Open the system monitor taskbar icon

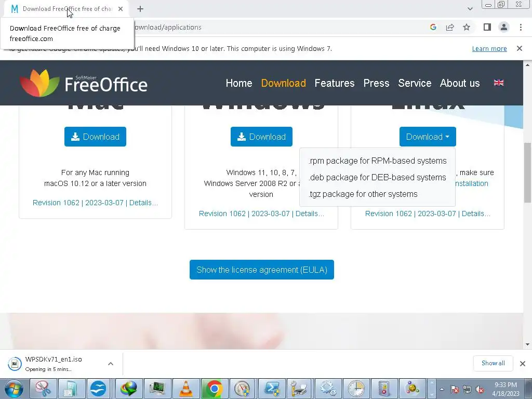tap(157, 389)
